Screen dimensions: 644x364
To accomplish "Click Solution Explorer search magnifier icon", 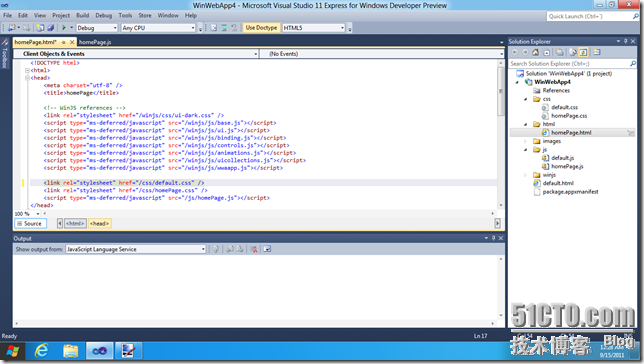I will coord(632,64).
